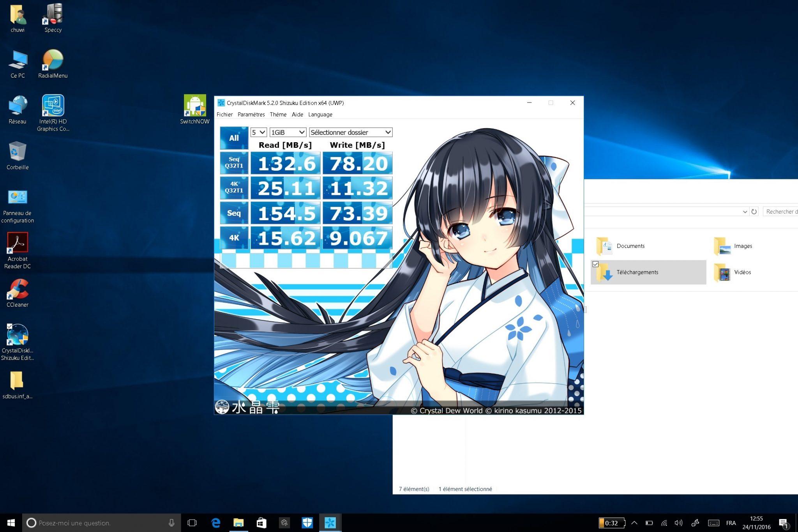798x532 pixels.
Task: Open Windows Defender shield in taskbar
Action: tap(307, 523)
